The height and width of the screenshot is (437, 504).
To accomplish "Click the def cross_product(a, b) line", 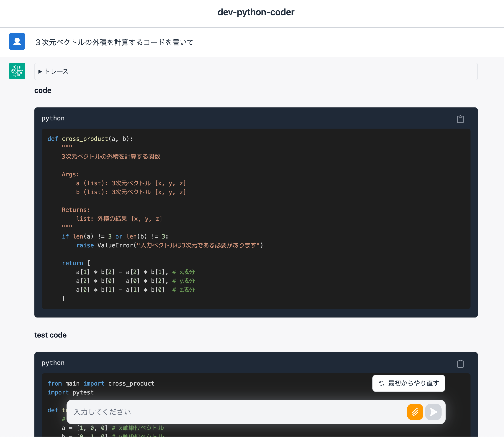I will (x=90, y=139).
